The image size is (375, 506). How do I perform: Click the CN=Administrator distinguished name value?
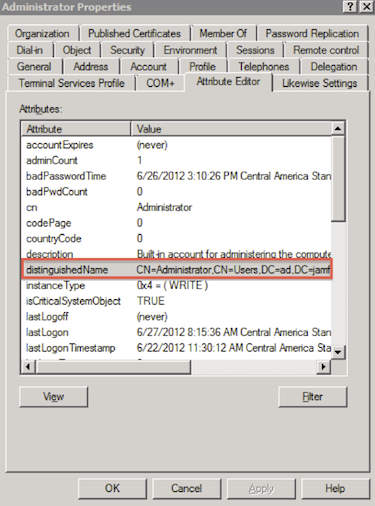[x=233, y=270]
